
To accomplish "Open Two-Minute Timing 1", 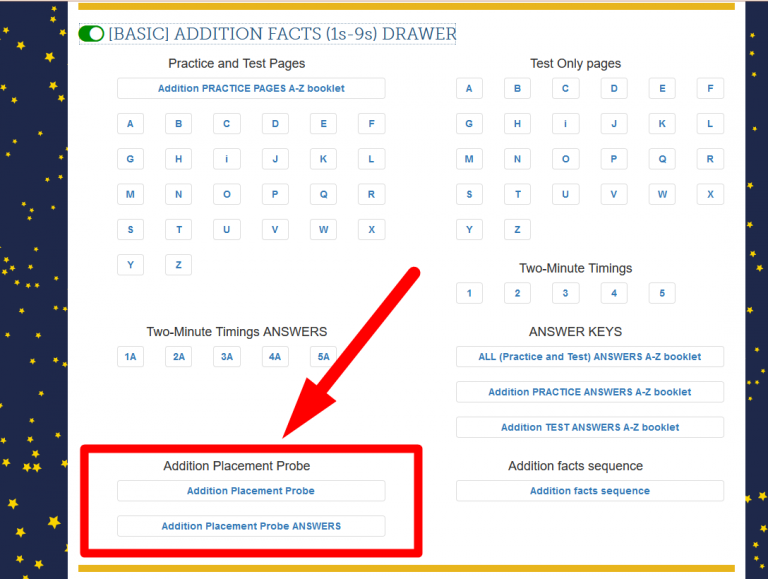I will click(x=469, y=293).
